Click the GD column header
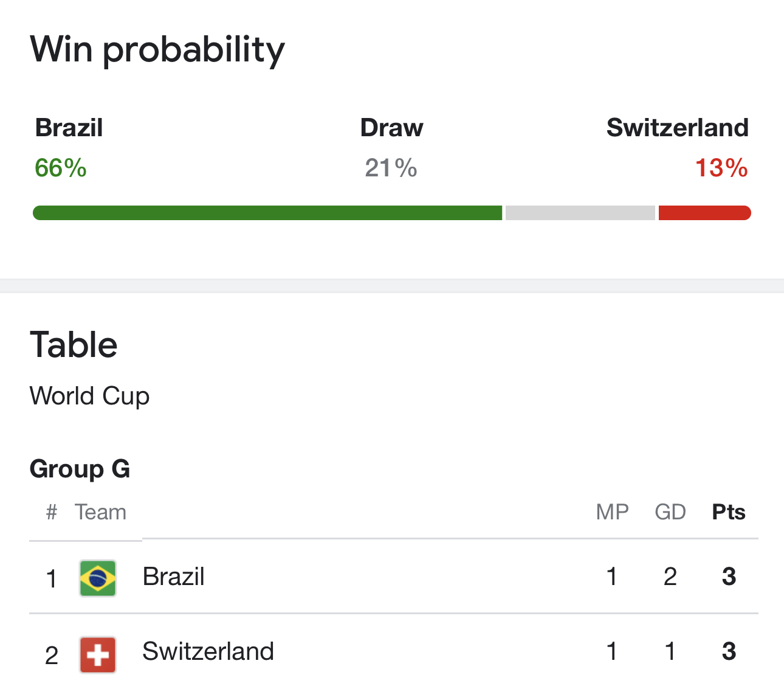The height and width of the screenshot is (686, 784). point(670,512)
